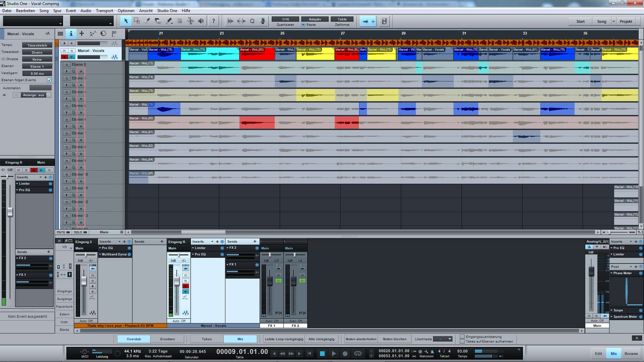Screen dimensions: 644x362
Task: Show automation with the A curve icon
Action: (93, 34)
